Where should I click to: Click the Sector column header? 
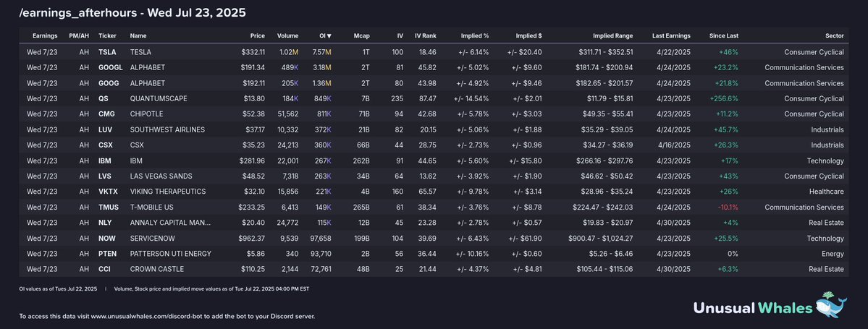(834, 36)
